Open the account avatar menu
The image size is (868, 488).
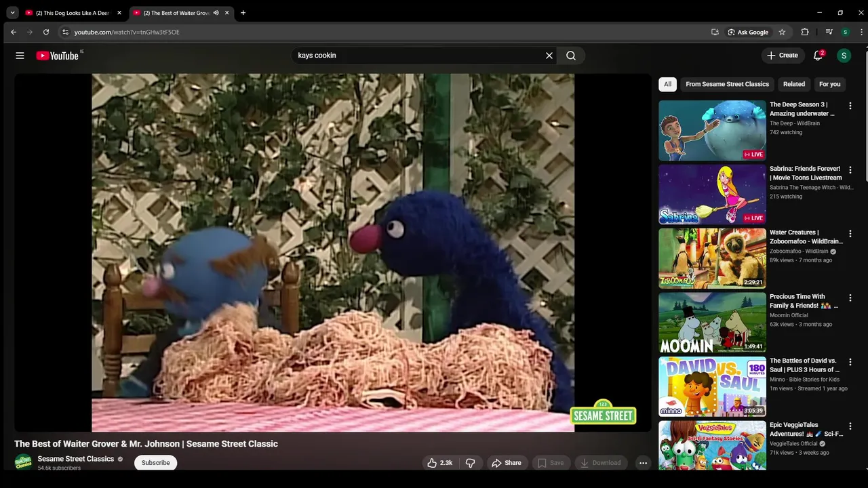844,56
